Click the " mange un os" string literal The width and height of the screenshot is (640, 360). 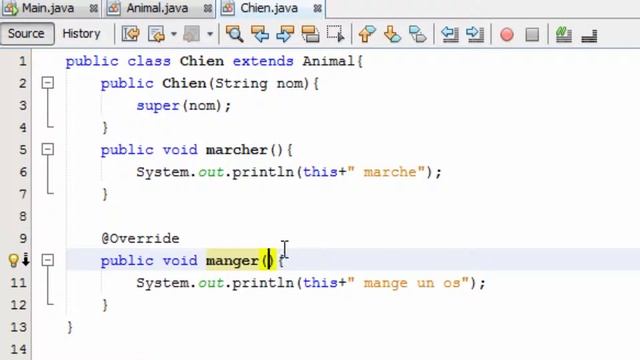[408, 283]
